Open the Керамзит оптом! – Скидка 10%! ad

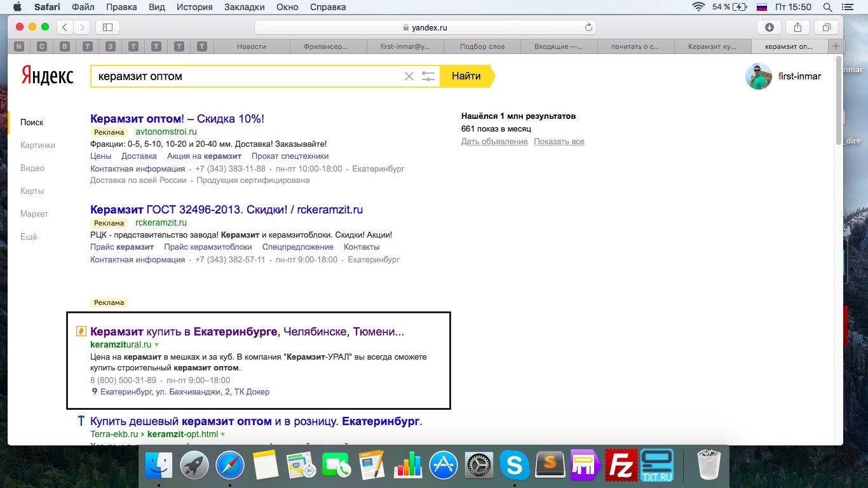pyautogui.click(x=177, y=119)
